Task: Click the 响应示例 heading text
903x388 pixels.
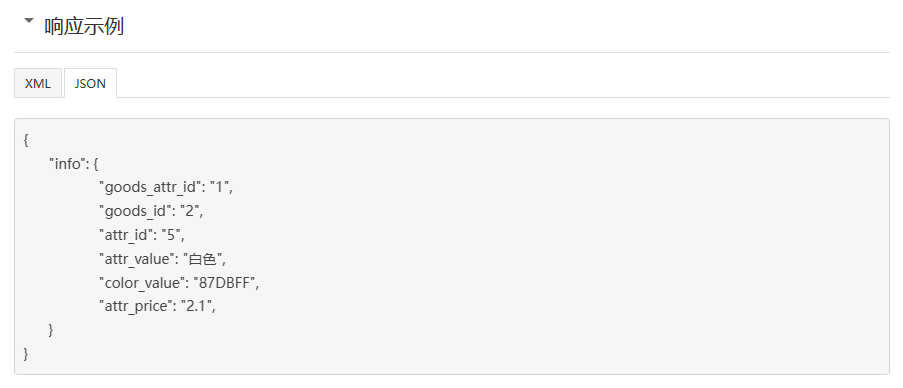Action: pos(84,26)
